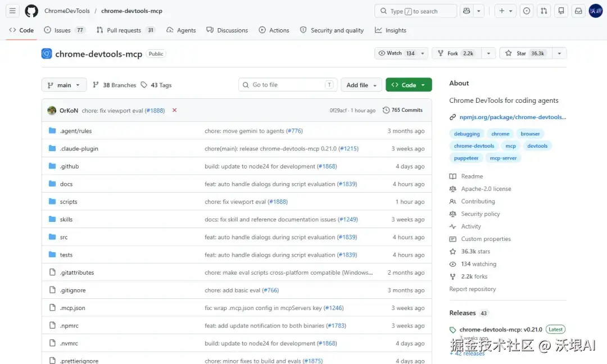Open the user avatar menu
Image resolution: width=607 pixels, height=364 pixels.
pyautogui.click(x=596, y=11)
